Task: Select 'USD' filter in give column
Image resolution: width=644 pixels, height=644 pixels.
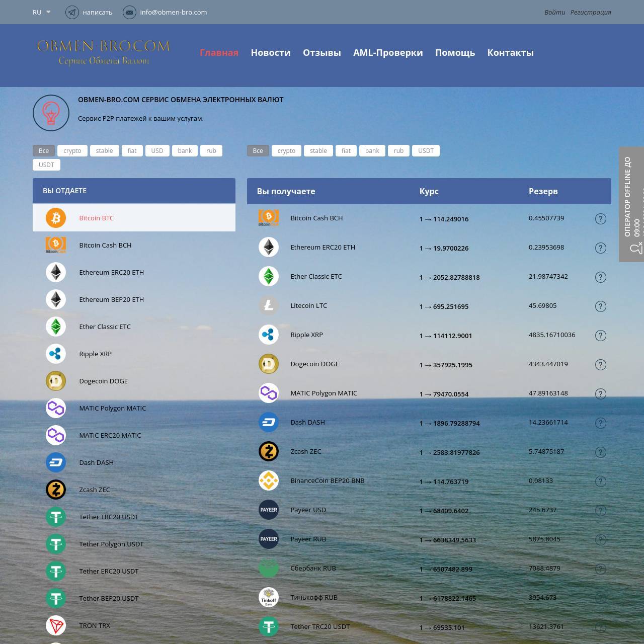Action: click(157, 150)
